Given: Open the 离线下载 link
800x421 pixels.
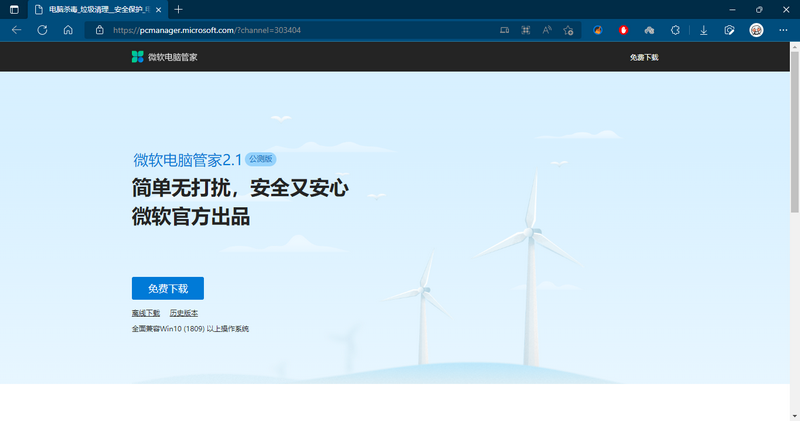Looking at the screenshot, I should point(145,313).
